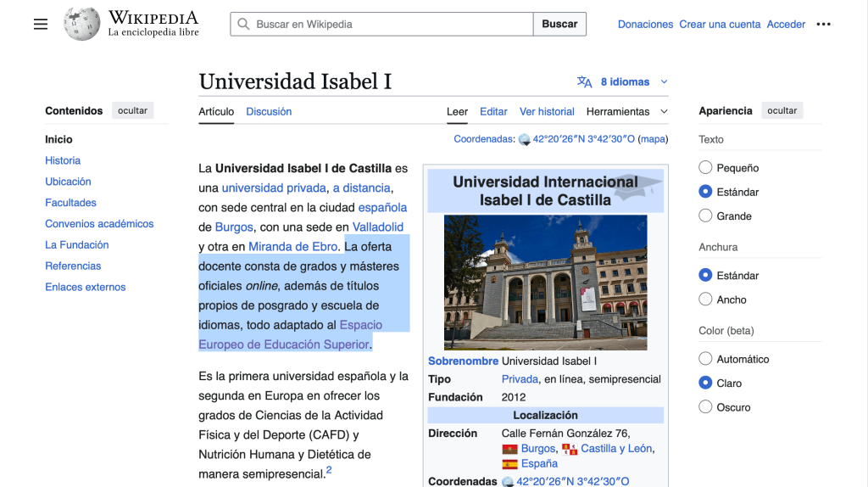Image resolution: width=868 pixels, height=487 pixels.
Task: Open the Sobrenombre link in infobox
Action: (463, 361)
